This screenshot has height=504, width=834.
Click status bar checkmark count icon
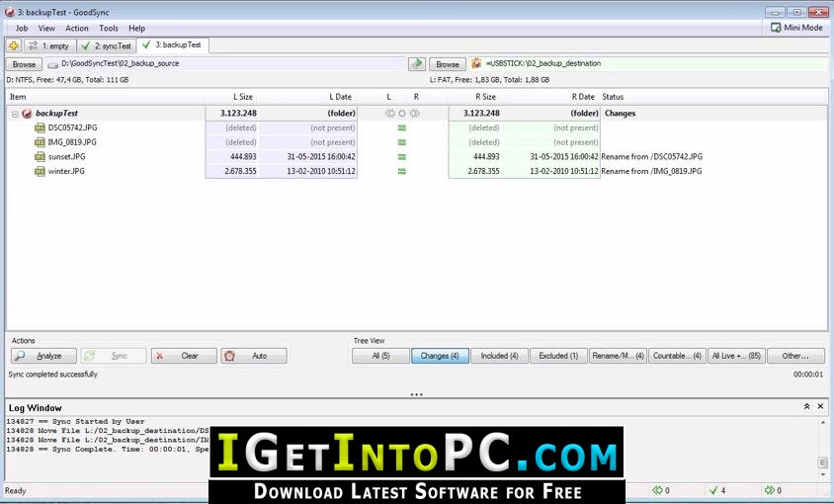point(713,490)
